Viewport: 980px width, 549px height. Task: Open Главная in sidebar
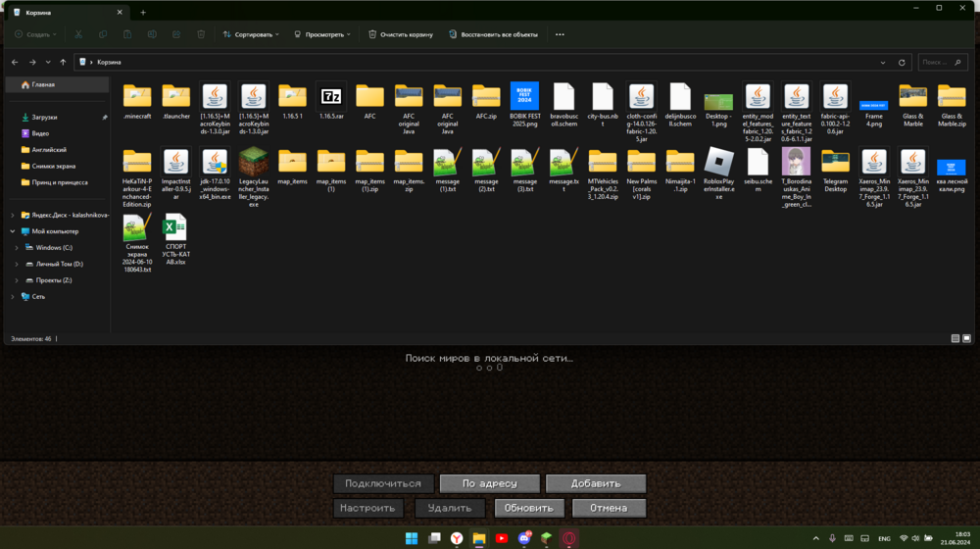pos(58,84)
